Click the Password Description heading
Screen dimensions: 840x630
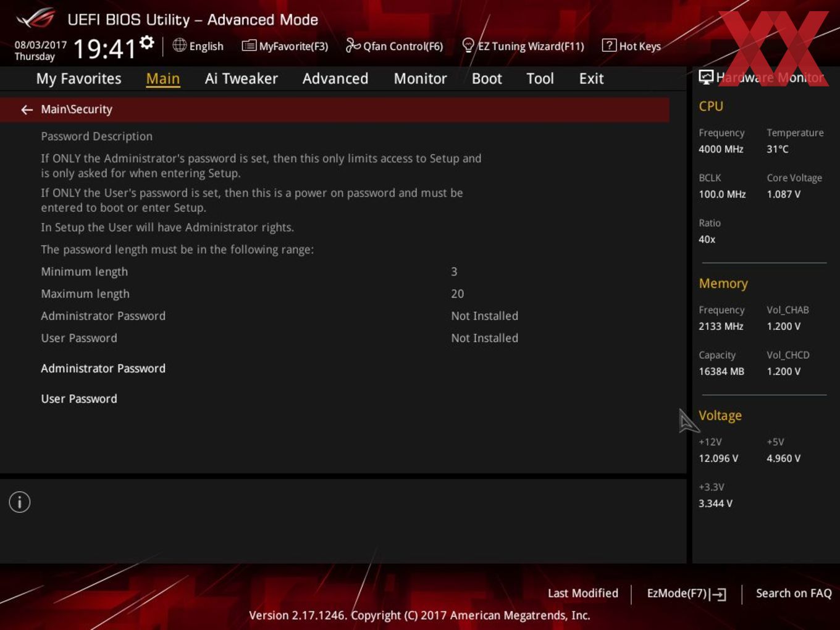[x=96, y=136]
